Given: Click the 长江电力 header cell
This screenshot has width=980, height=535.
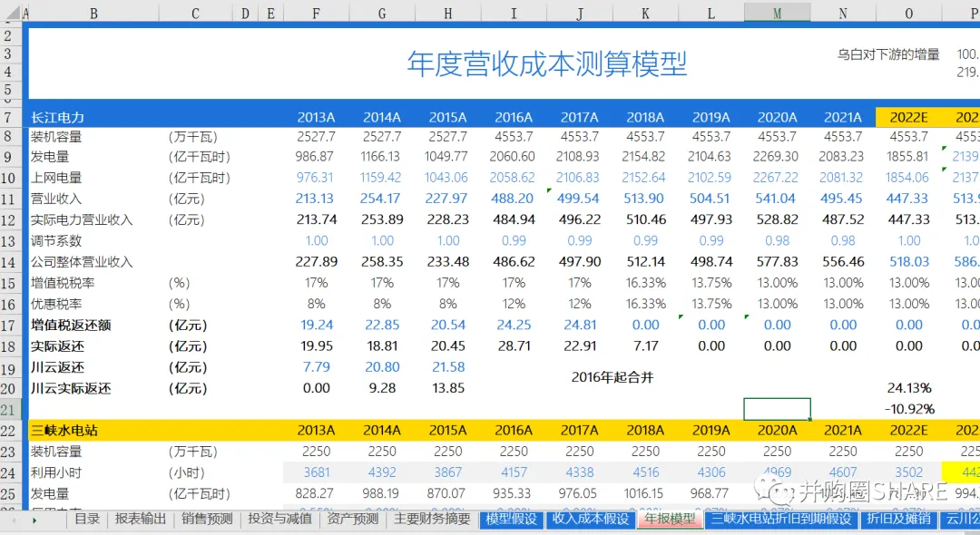Looking at the screenshot, I should 57,117.
